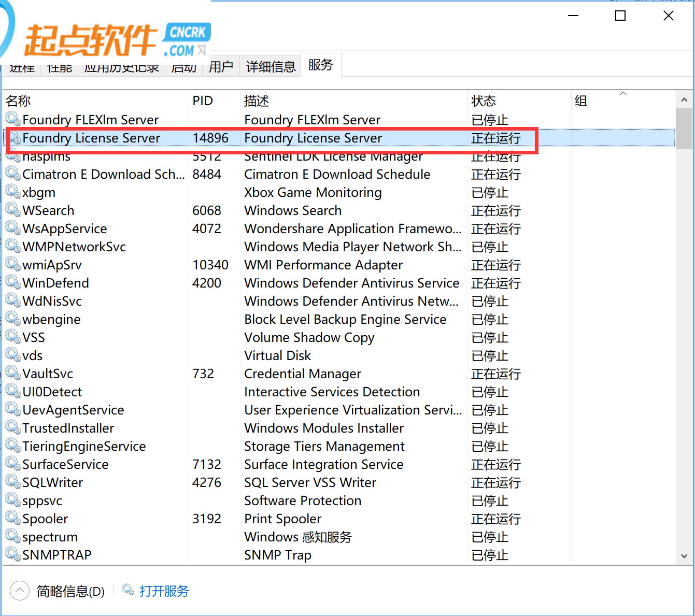Click description Print Spooler
Screen dimensions: 695x616
[283, 519]
